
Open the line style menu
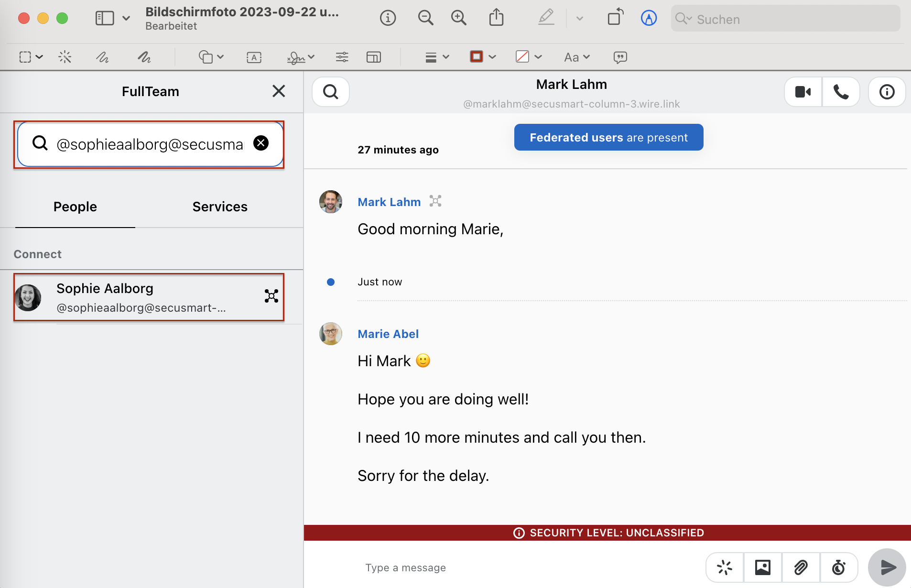coord(431,57)
